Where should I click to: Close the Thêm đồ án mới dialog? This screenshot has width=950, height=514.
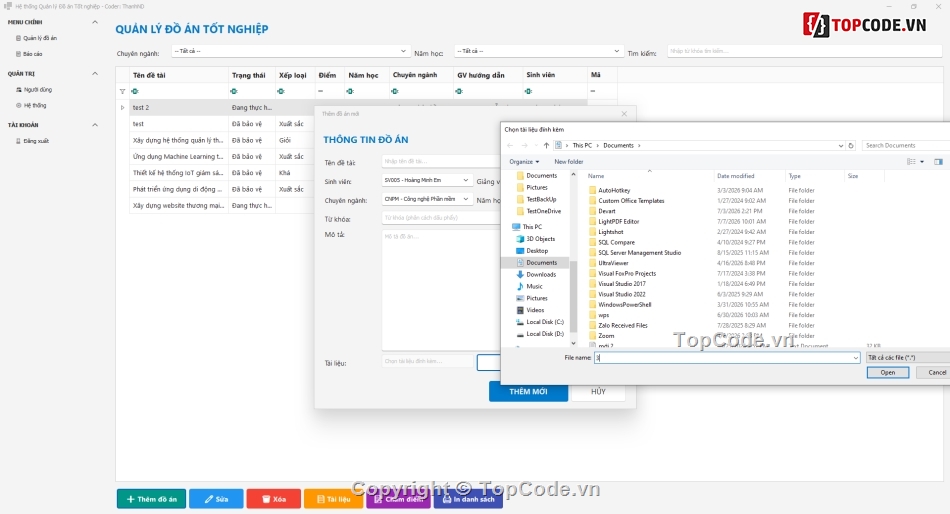tap(625, 114)
